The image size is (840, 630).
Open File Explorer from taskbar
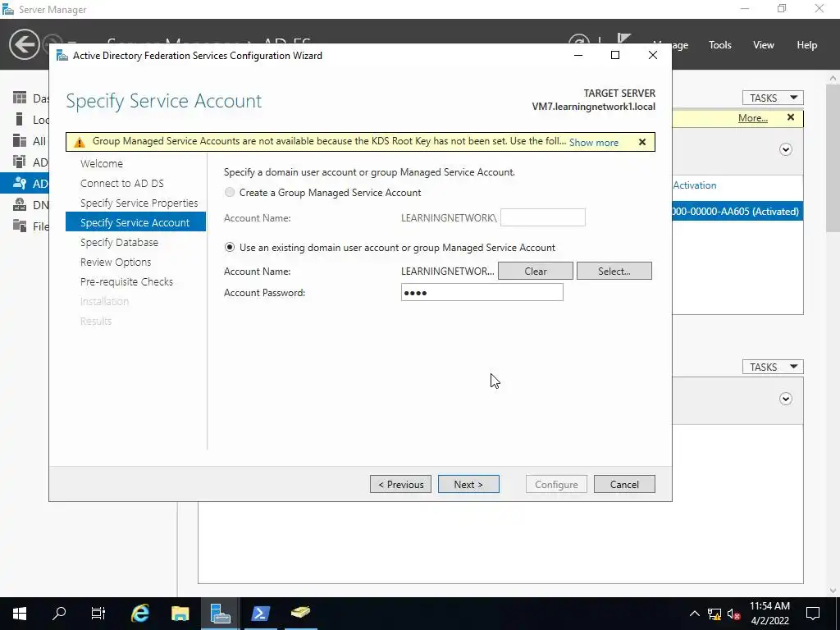click(x=180, y=613)
